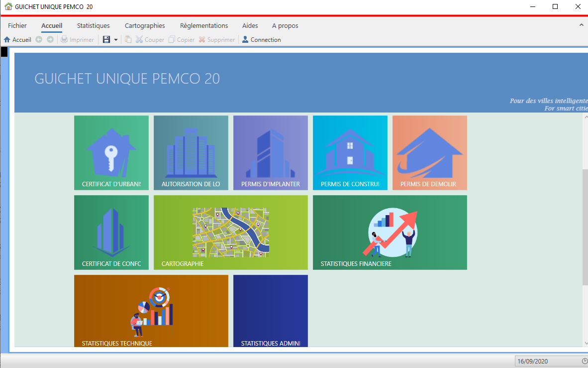
Task: Go forward with the right arrow icon
Action: pyautogui.click(x=50, y=39)
